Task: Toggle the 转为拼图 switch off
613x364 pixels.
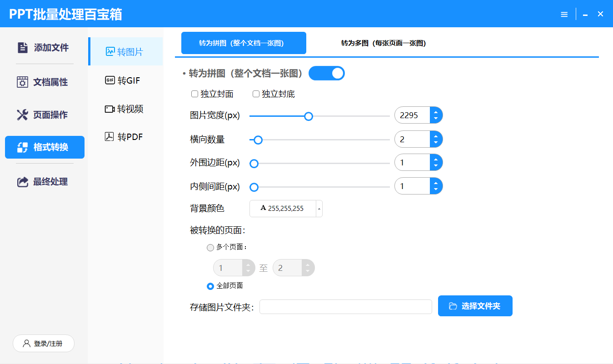Action: point(327,73)
